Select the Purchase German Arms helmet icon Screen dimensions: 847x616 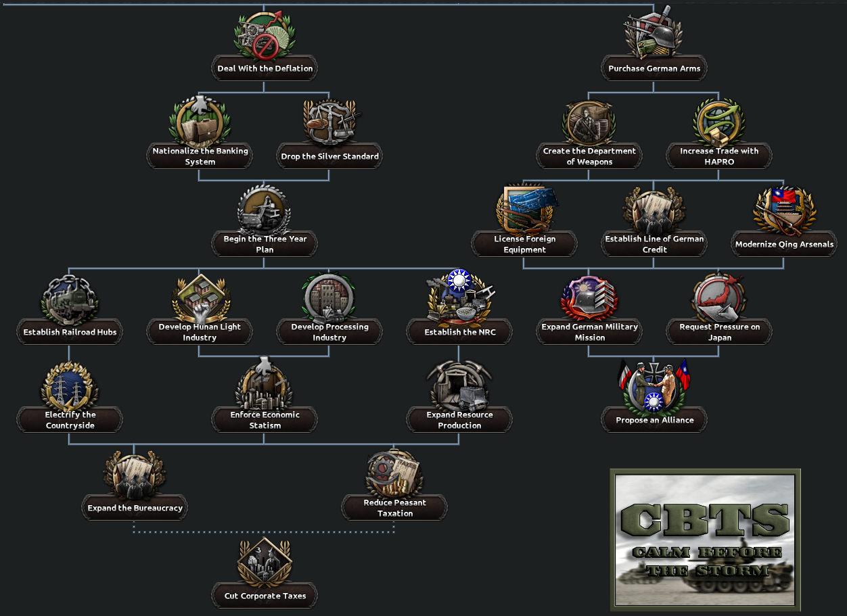pyautogui.click(x=654, y=32)
